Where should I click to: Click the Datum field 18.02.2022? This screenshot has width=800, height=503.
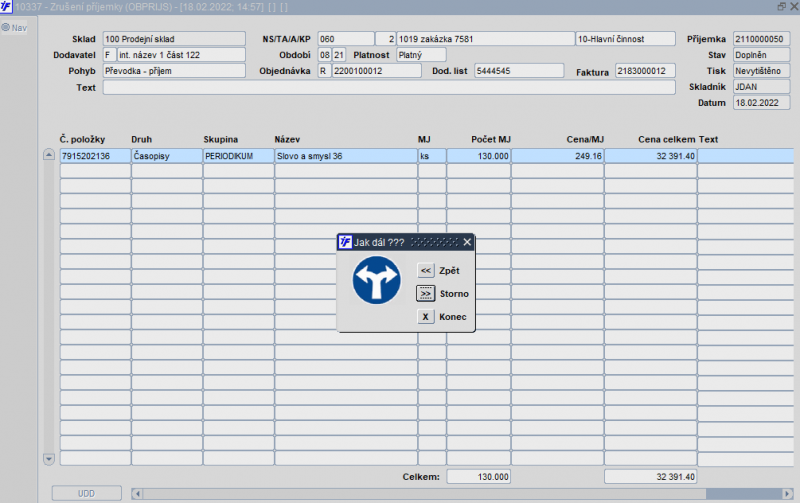[x=761, y=103]
